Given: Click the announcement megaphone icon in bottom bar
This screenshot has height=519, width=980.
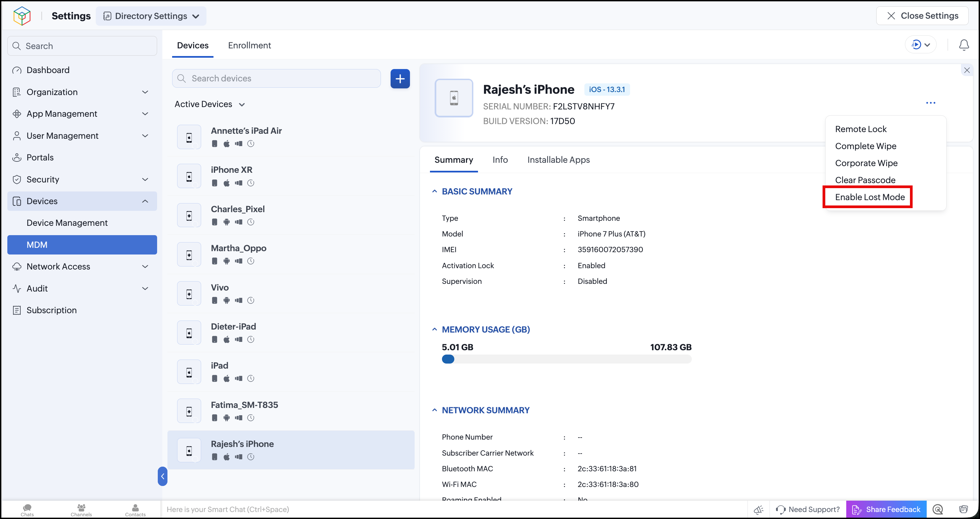Looking at the screenshot, I should coord(759,509).
